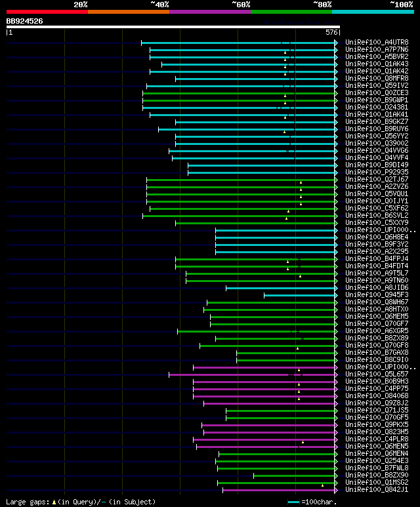Open the UniRef100_Q8WH67 hit
This screenshot has height=507, width=420.
(377, 302)
